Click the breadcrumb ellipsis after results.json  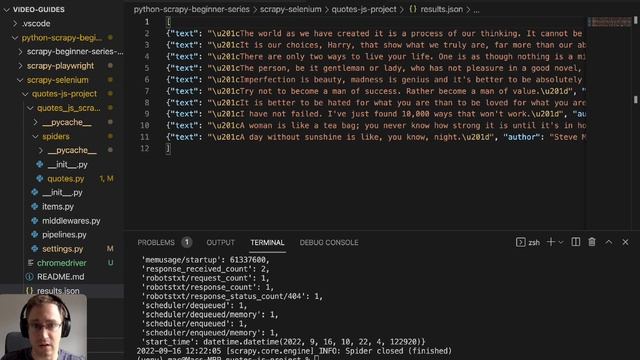click(x=476, y=10)
